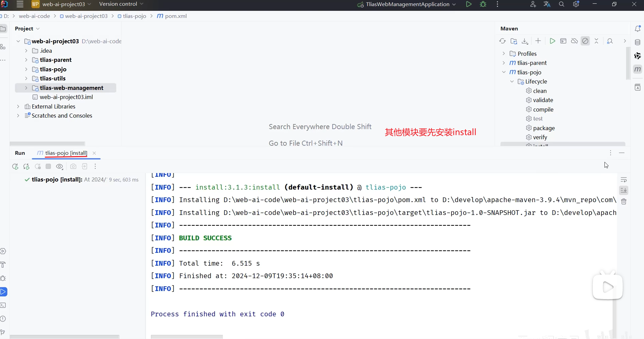Open Problems tool window icon
644x339 pixels.
click(x=3, y=319)
